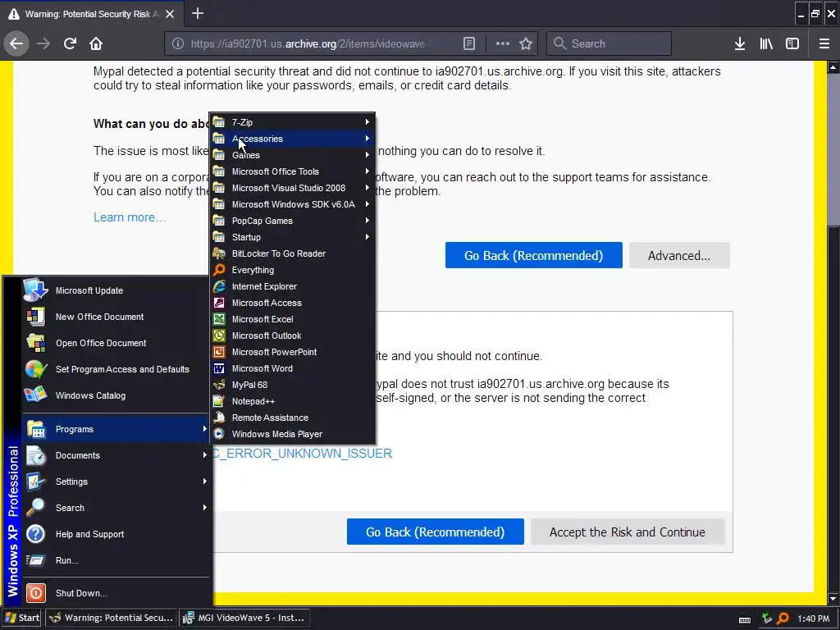Open Settings in the Start menu
This screenshot has width=840, height=630.
(116, 482)
